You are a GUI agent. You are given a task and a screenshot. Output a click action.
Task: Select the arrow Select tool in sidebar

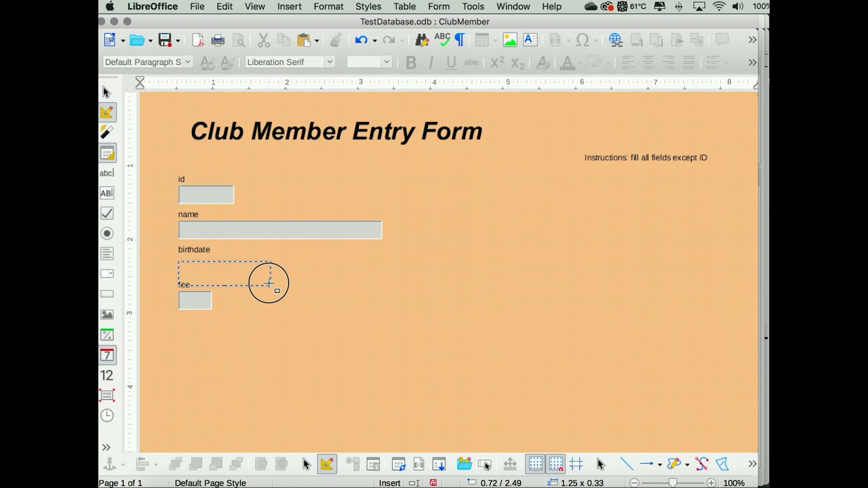coord(106,92)
